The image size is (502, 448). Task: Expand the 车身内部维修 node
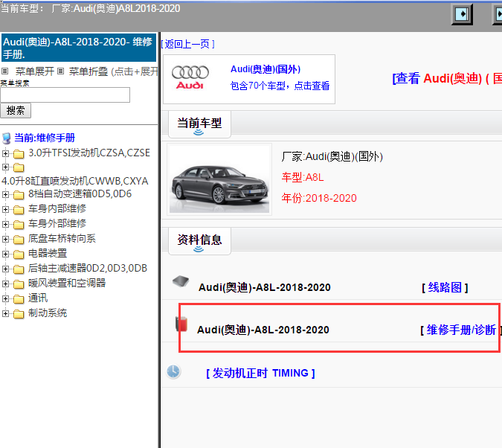[x=5, y=209]
